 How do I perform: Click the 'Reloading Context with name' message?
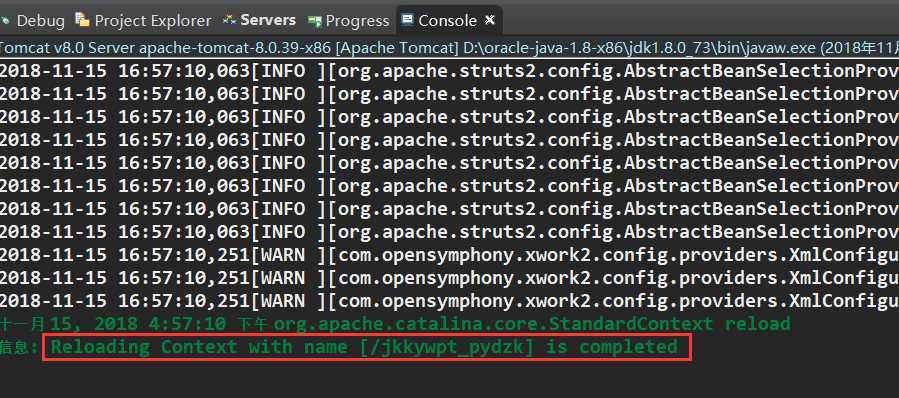tap(365, 347)
